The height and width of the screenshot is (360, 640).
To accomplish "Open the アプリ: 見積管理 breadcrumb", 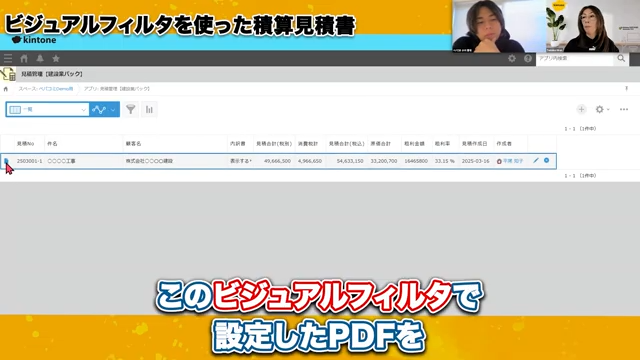I will (x=117, y=89).
